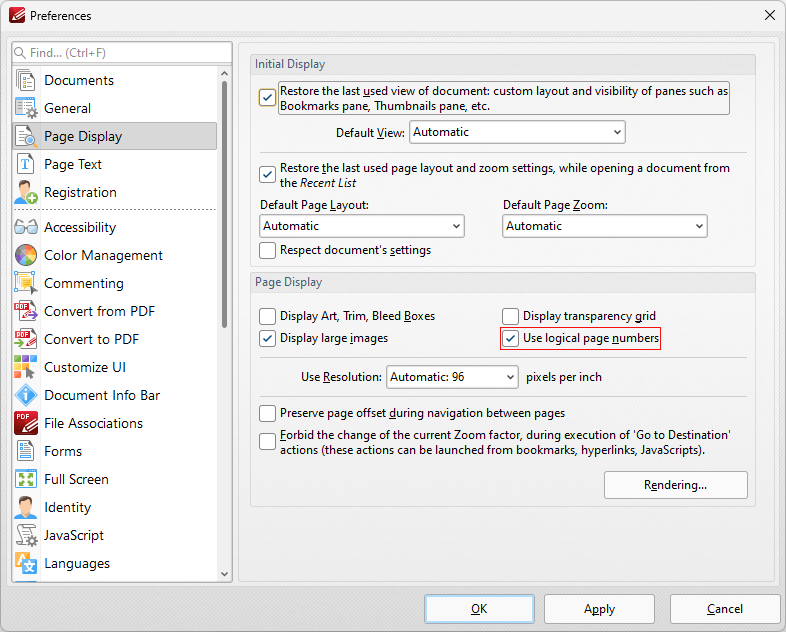Toggle Restore last used page layout checkbox
This screenshot has width=786, height=632.
pyautogui.click(x=267, y=174)
